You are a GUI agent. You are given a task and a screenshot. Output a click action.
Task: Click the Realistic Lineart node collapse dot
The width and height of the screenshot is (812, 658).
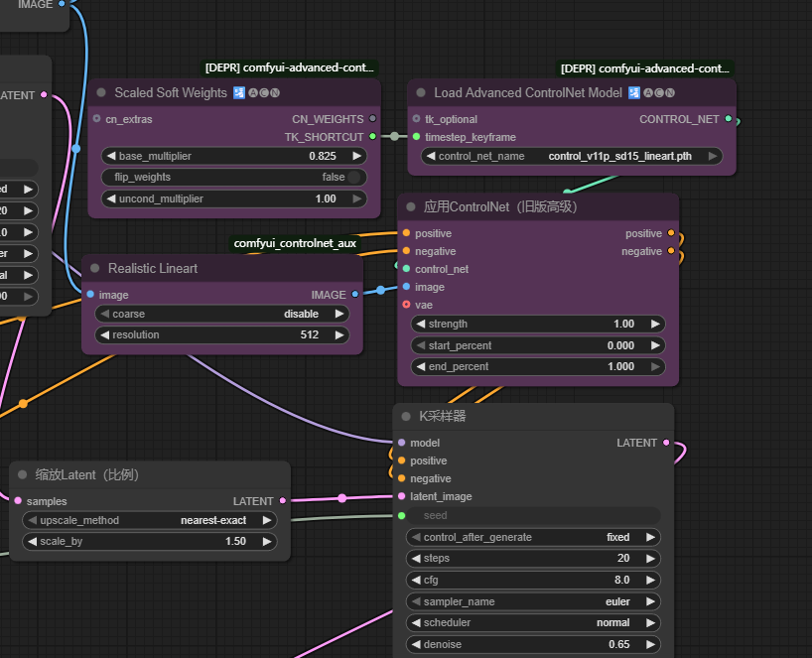(95, 268)
